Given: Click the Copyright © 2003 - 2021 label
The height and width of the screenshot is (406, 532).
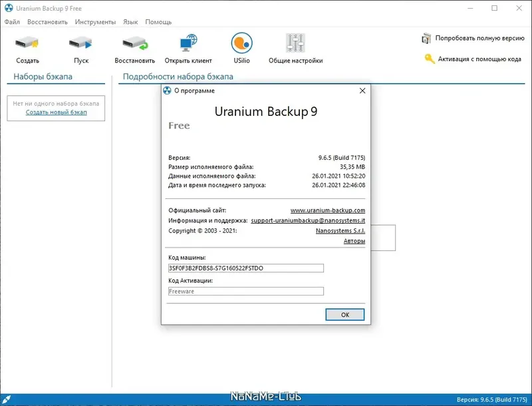Looking at the screenshot, I should (203, 231).
